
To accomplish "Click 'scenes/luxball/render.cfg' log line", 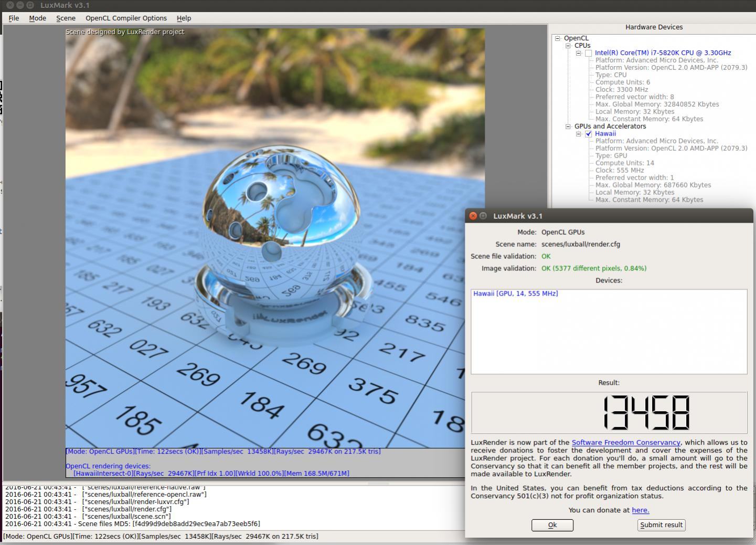I will pyautogui.click(x=89, y=509).
